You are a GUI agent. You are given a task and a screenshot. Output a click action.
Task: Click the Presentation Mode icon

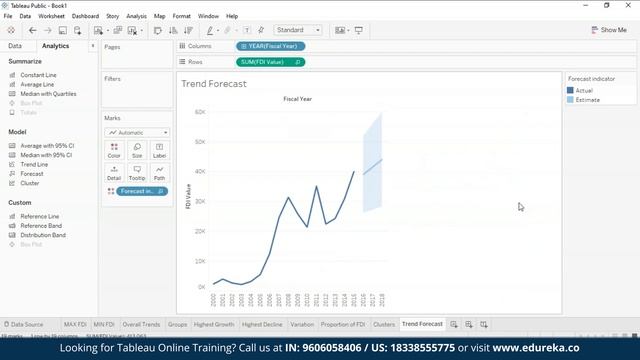pyautogui.click(x=359, y=30)
